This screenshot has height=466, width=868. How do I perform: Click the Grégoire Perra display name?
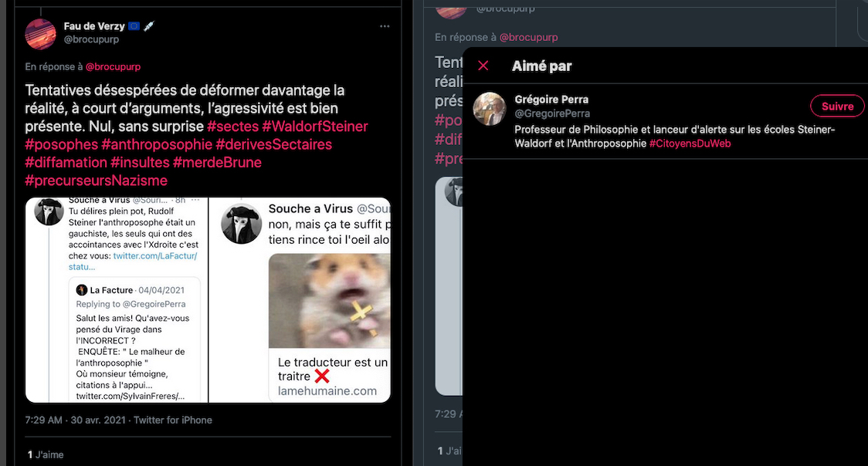point(551,100)
